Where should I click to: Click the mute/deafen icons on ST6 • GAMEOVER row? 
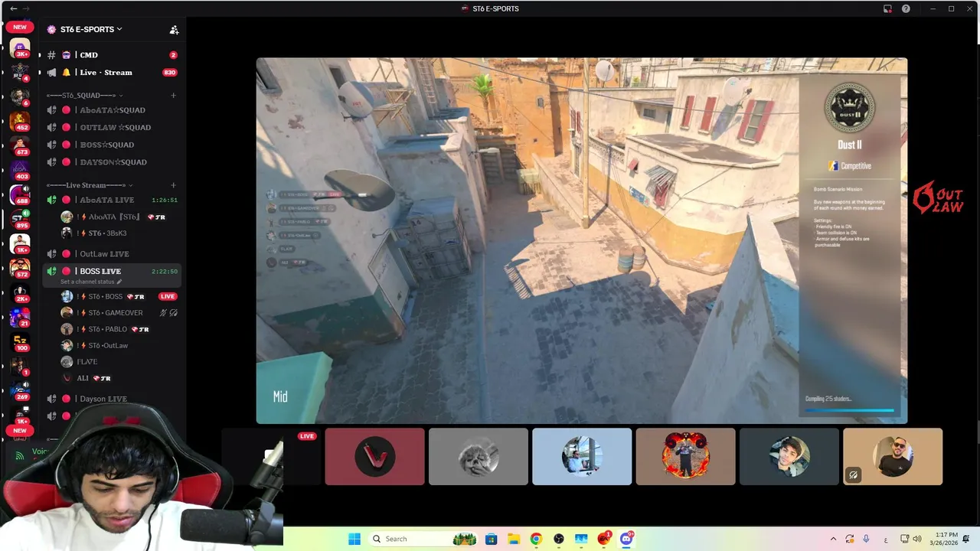pos(168,313)
